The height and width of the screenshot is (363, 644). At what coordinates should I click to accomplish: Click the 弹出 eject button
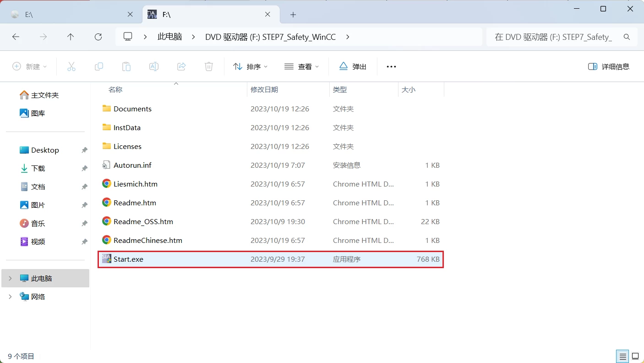[353, 66]
